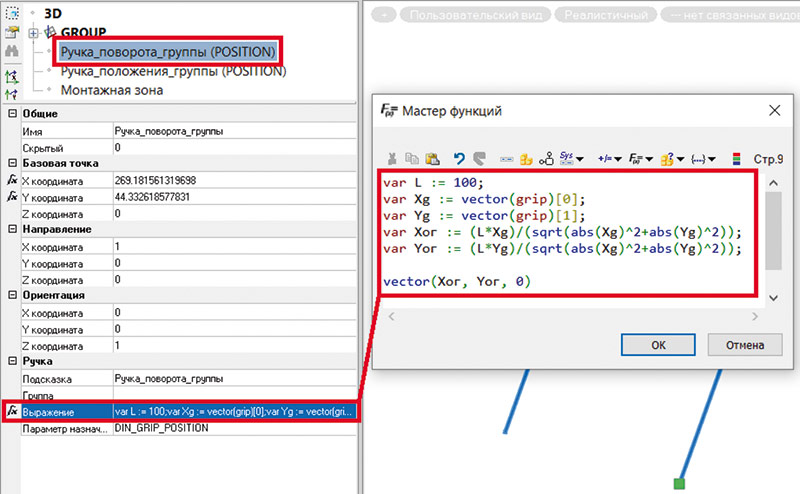The image size is (800, 494).
Task: Expand the GROUP tree node
Action: click(34, 32)
